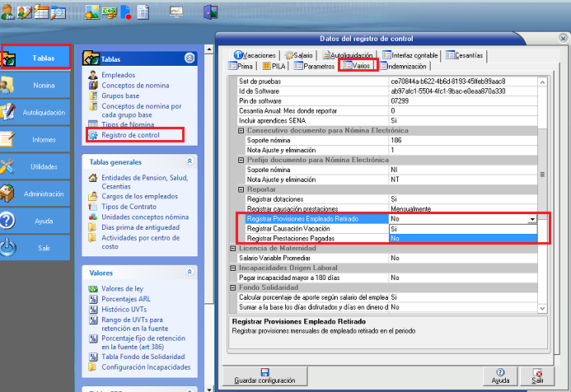This screenshot has height=392, width=571.
Task: Collapse the Tablas panel using its chevron
Action: pos(190,58)
